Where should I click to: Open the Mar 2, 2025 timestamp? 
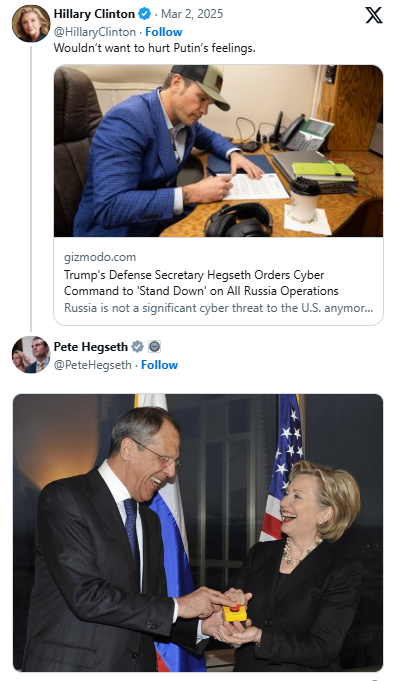point(192,14)
